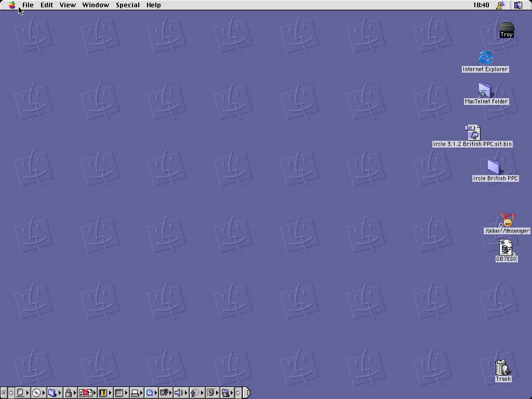Open the sound volume speaker module
This screenshot has height=399, width=532.
(x=180, y=393)
